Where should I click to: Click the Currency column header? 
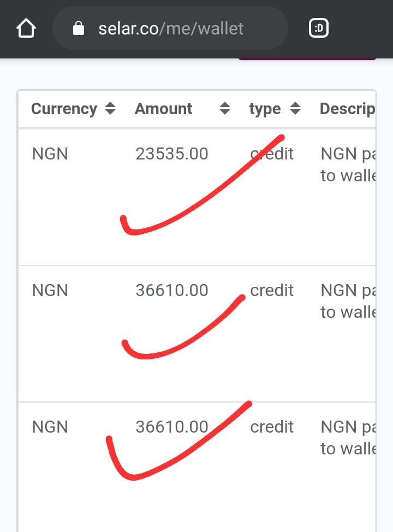64,109
